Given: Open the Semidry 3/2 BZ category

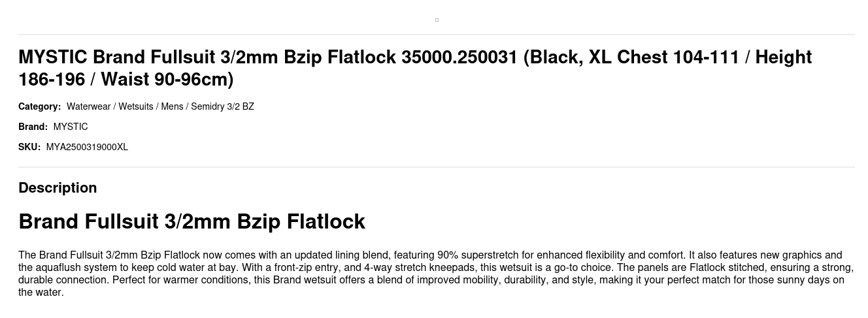Looking at the screenshot, I should tap(222, 106).
